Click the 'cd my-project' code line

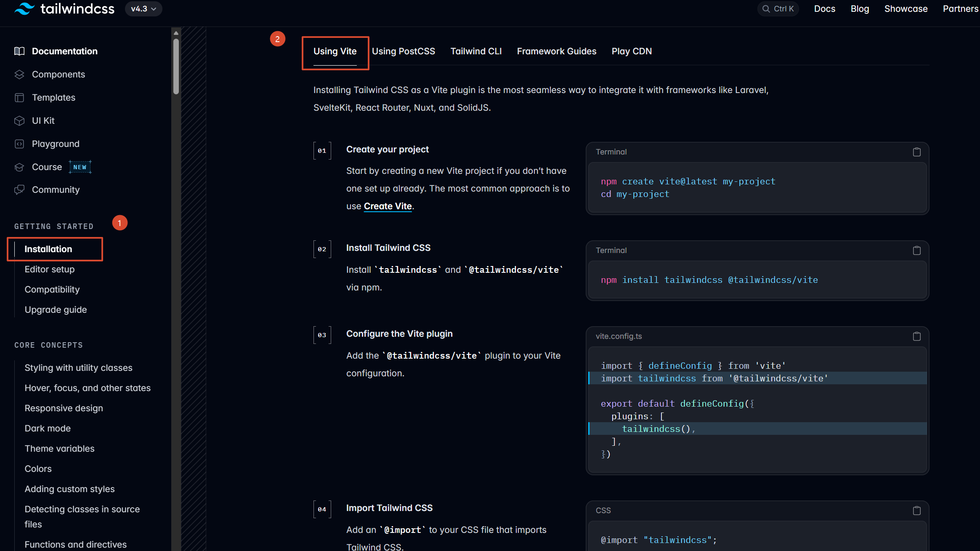click(635, 194)
